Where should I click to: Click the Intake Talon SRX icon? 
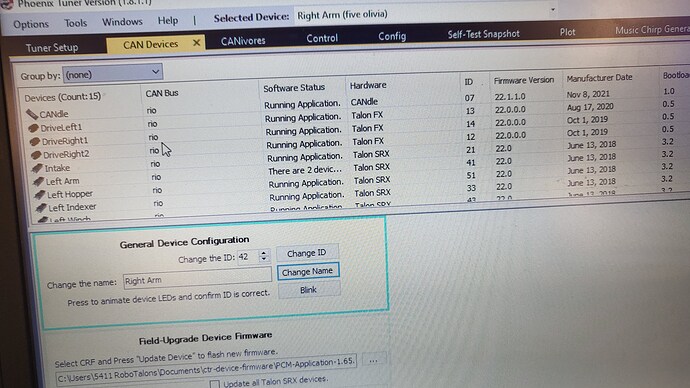37,168
